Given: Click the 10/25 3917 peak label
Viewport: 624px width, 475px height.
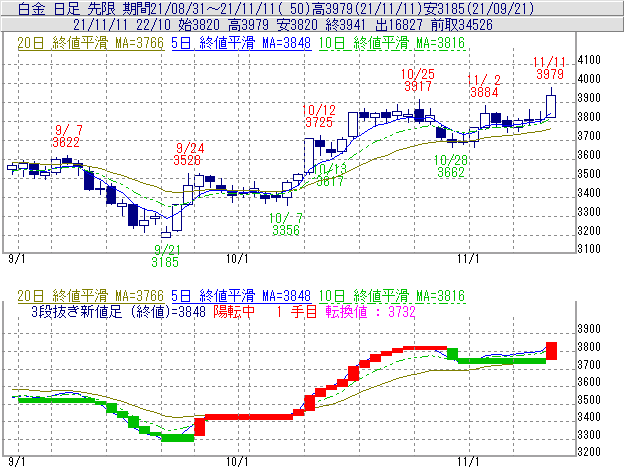Looking at the screenshot, I should click(x=417, y=80).
